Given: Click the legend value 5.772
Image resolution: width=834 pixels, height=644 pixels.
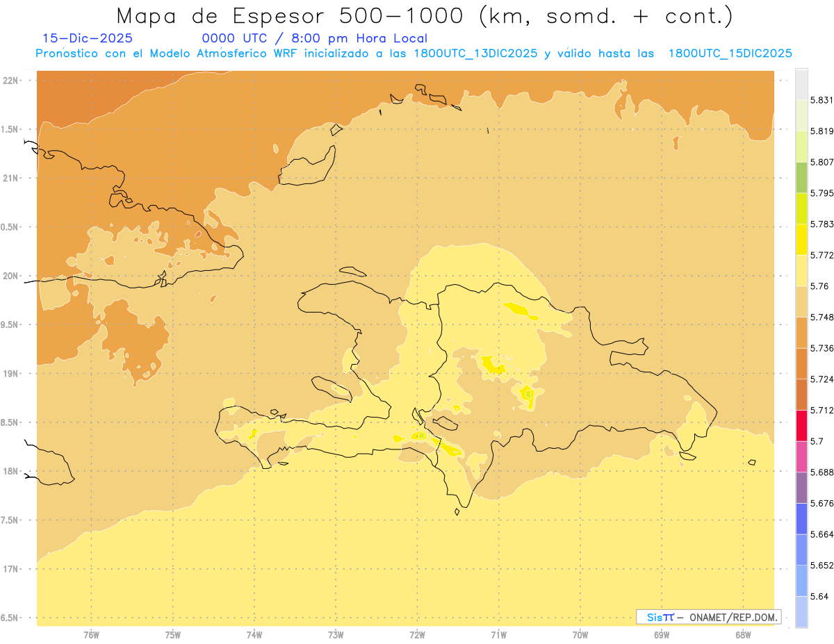Looking at the screenshot, I should (x=821, y=256).
